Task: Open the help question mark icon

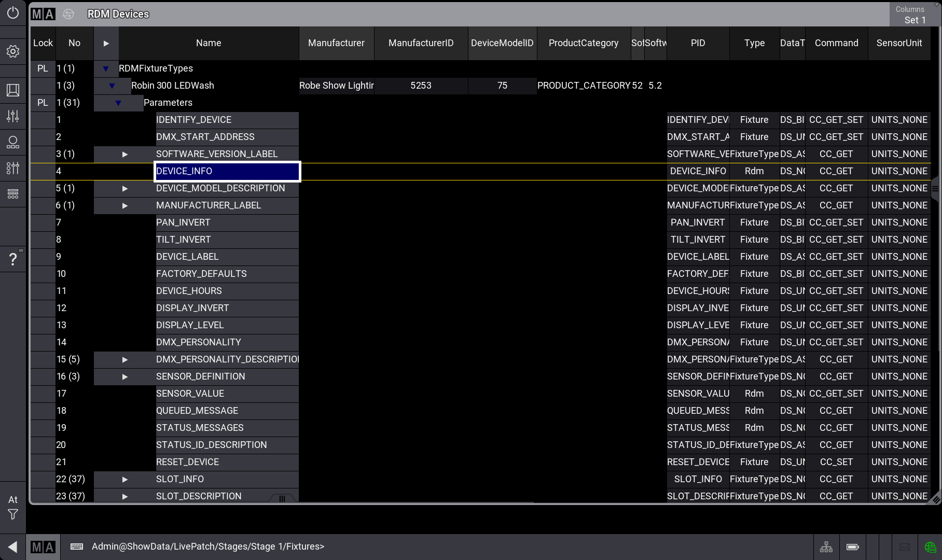Action: coord(13,259)
